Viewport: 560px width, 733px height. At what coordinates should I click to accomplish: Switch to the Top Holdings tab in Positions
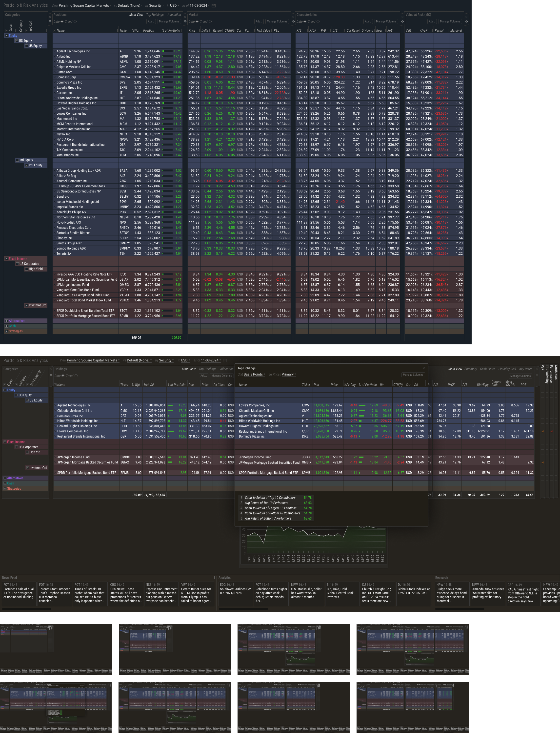[155, 15]
